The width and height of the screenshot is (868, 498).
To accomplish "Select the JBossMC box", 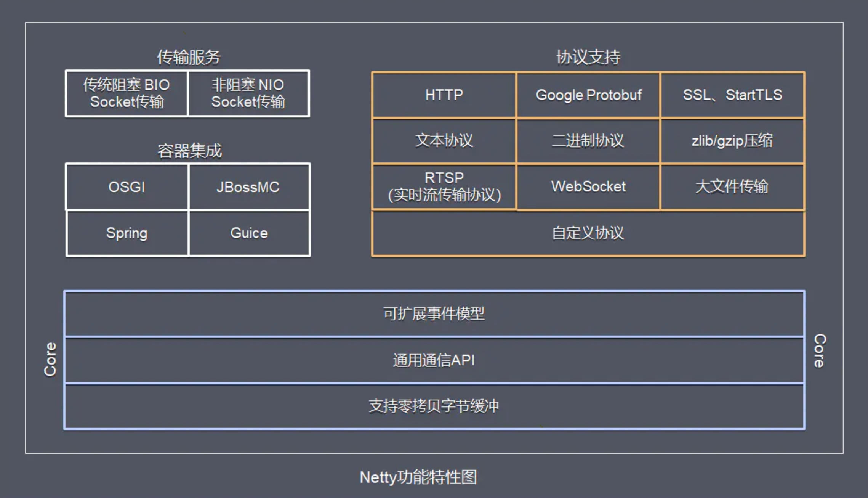I will 249,187.
